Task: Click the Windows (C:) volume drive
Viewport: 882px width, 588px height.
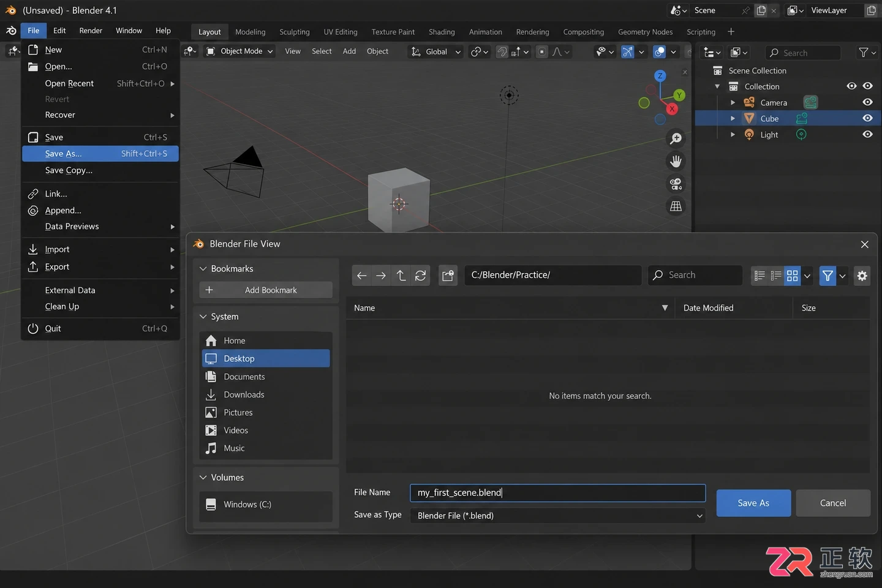Action: pyautogui.click(x=266, y=505)
